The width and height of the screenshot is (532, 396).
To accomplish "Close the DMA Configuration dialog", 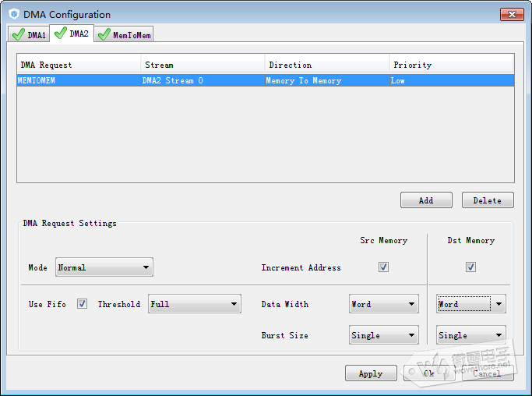I will point(511,14).
